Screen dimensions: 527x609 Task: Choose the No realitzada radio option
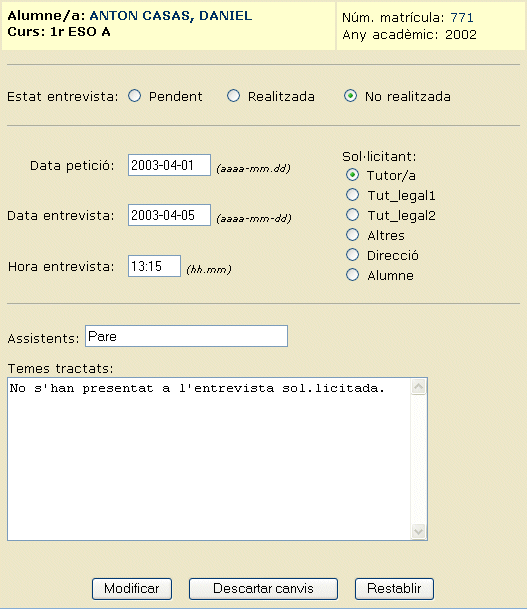point(350,96)
